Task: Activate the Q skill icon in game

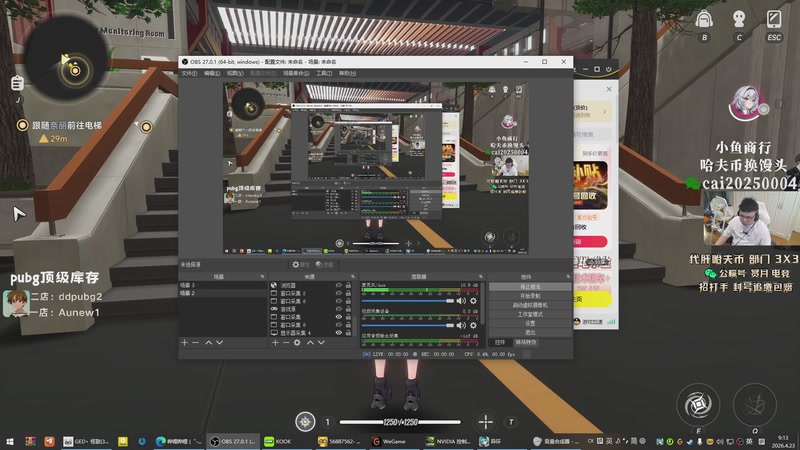Action: (755, 405)
